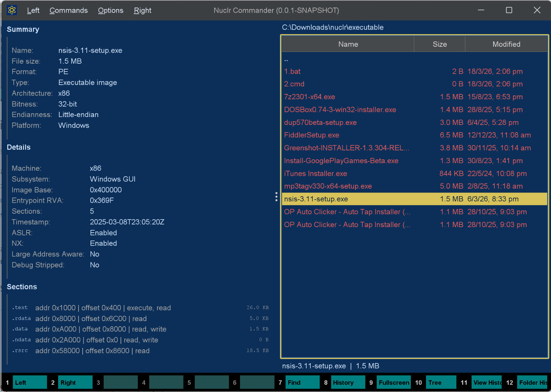551x392 pixels.
Task: Click the F9 Fullscreen function key button
Action: coord(394,382)
